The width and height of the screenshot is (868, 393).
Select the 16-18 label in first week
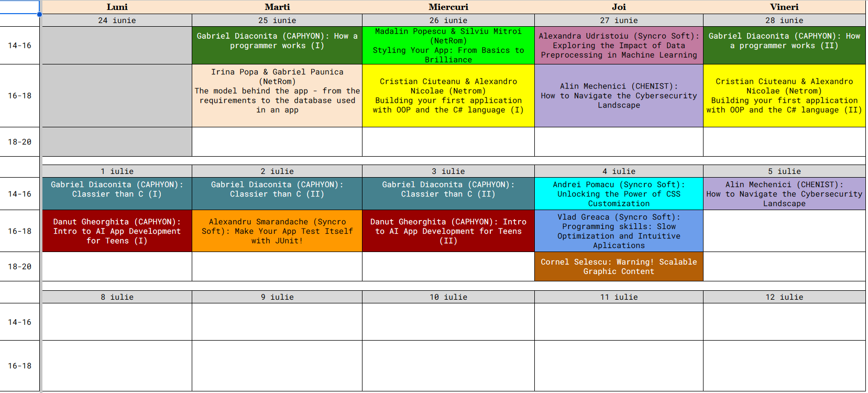point(19,95)
